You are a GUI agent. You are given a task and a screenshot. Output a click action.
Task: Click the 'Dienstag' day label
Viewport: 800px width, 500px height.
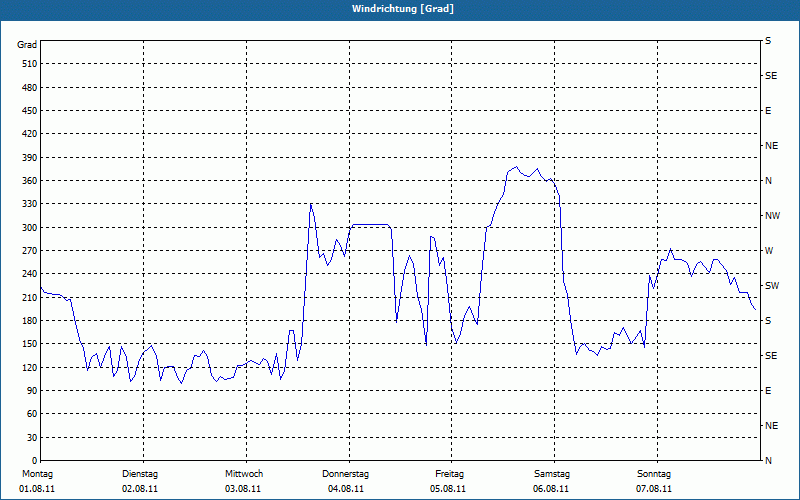coord(140,474)
